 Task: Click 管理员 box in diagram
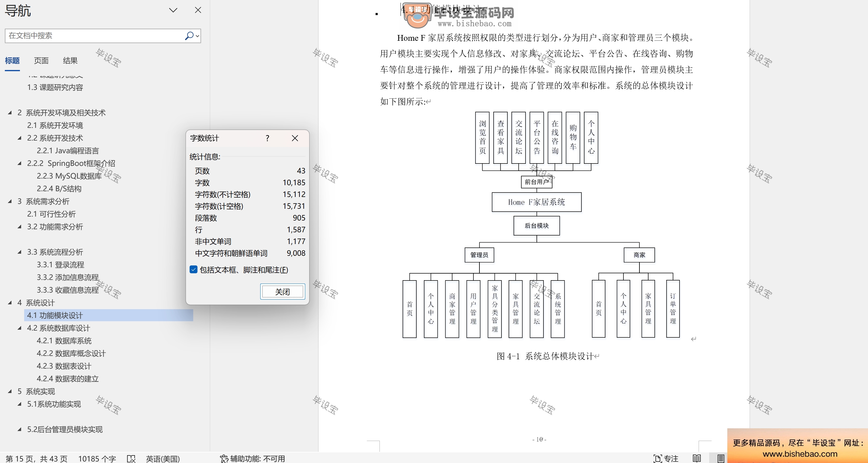[479, 255]
